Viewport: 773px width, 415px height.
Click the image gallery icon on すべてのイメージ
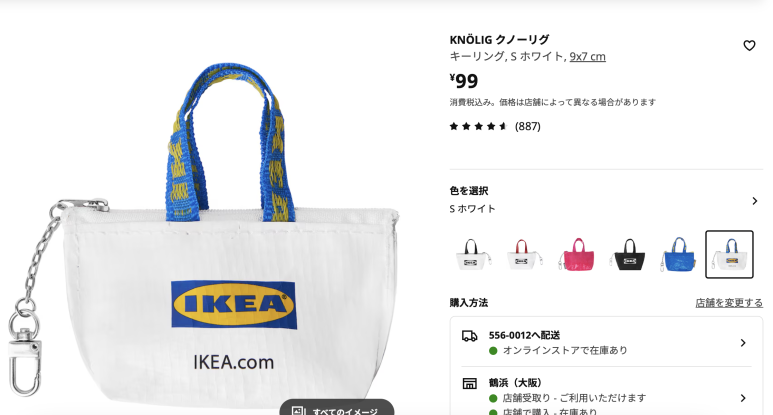tap(298, 411)
